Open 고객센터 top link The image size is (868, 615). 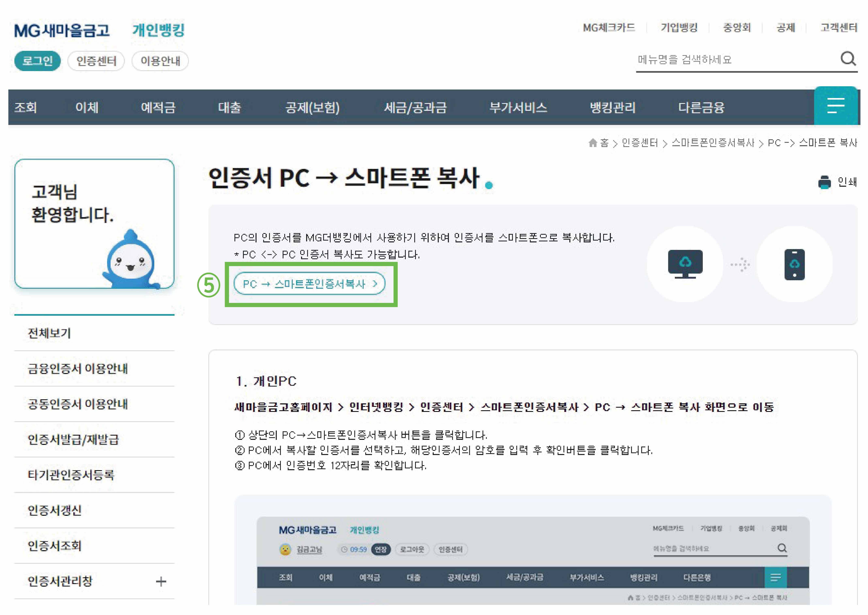click(838, 28)
